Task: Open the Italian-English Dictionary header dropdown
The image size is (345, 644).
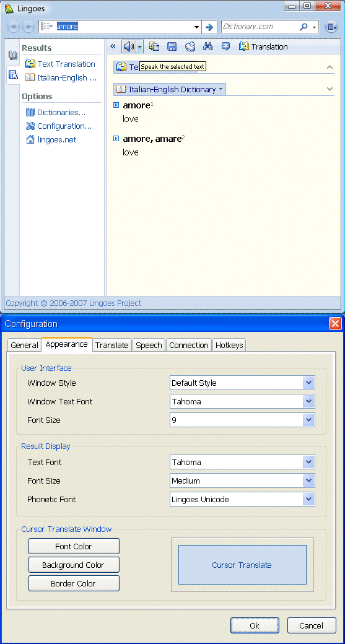Action: point(221,89)
